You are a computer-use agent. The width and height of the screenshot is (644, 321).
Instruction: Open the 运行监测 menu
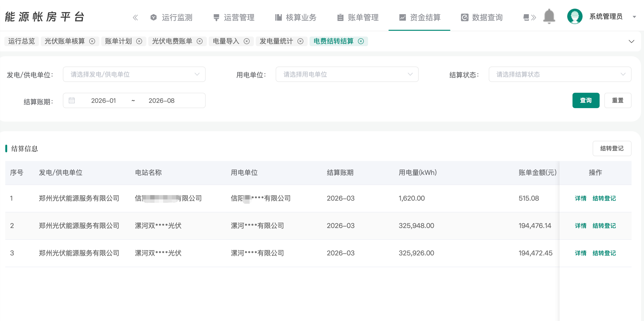pos(171,18)
